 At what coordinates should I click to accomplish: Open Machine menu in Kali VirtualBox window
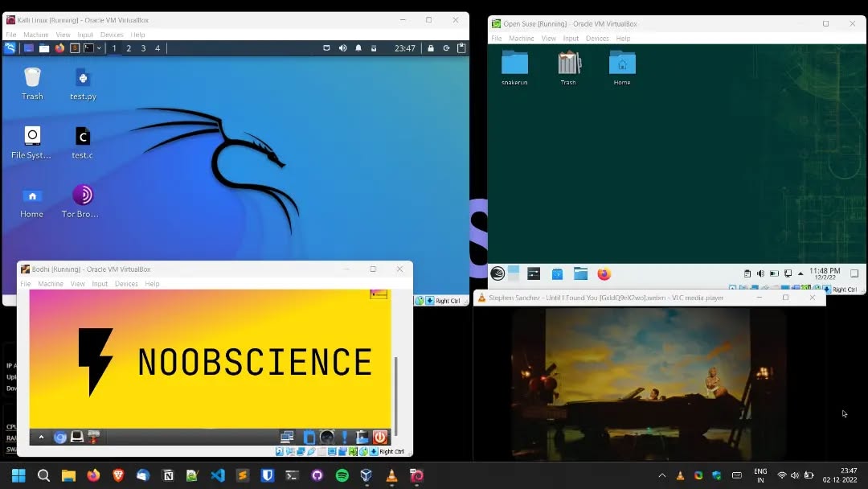pyautogui.click(x=36, y=35)
